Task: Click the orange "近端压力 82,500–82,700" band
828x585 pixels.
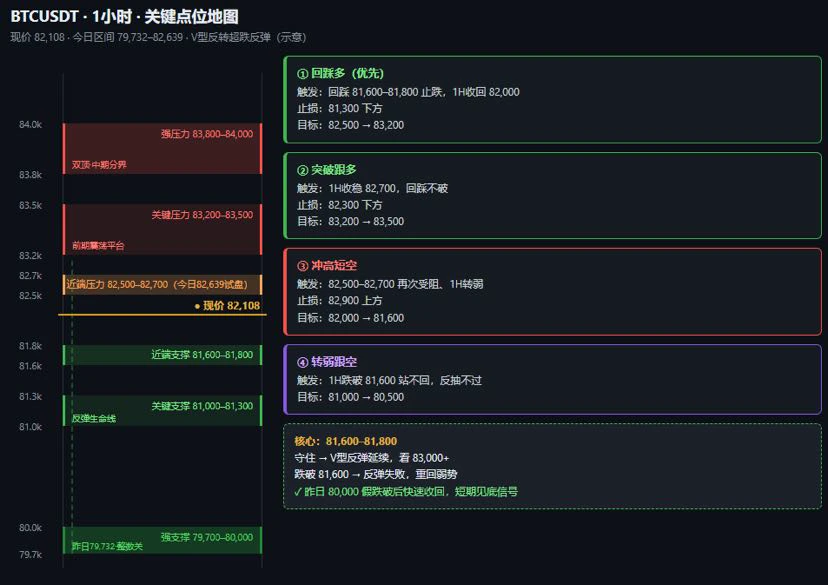Action: [162, 285]
